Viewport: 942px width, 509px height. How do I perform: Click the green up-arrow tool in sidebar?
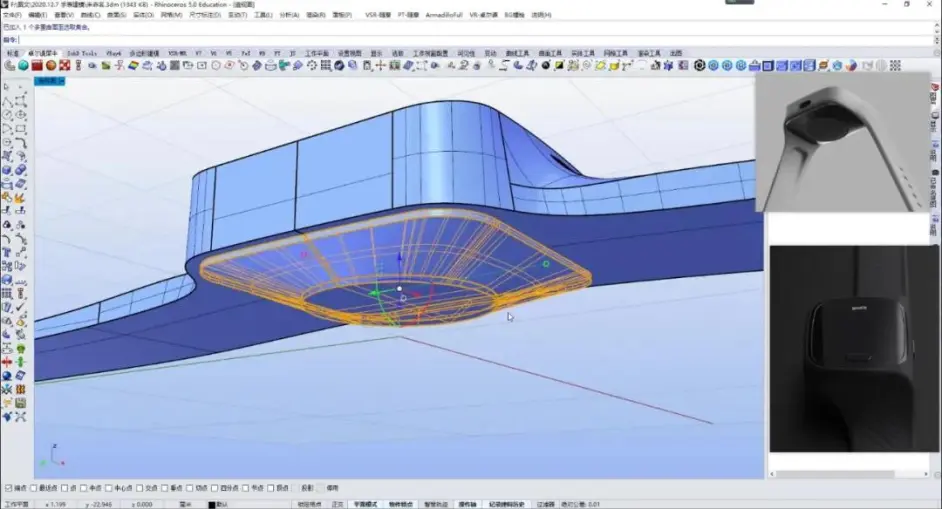tap(20, 362)
